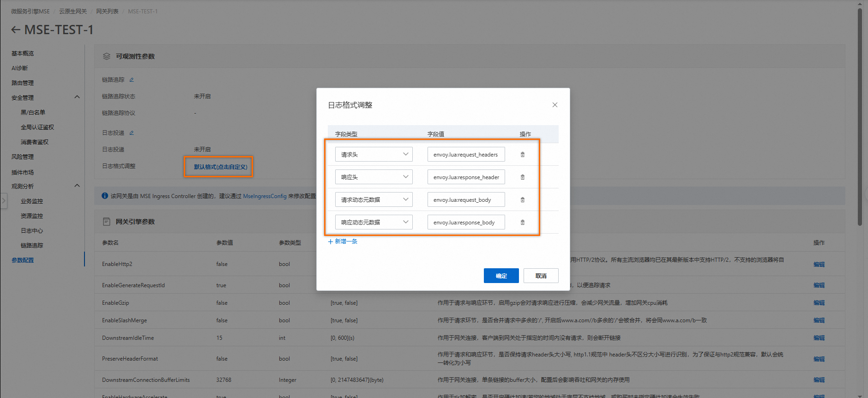Select 资源监控 in the sidebar
This screenshot has width=868, height=398.
(32, 216)
